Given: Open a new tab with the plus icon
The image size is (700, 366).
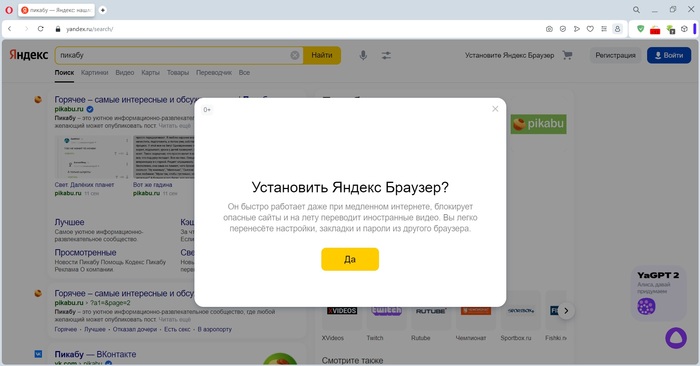Looking at the screenshot, I should 103,10.
